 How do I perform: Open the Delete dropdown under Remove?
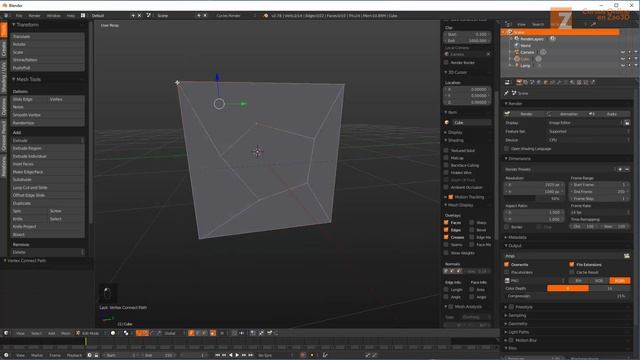[x=47, y=252]
